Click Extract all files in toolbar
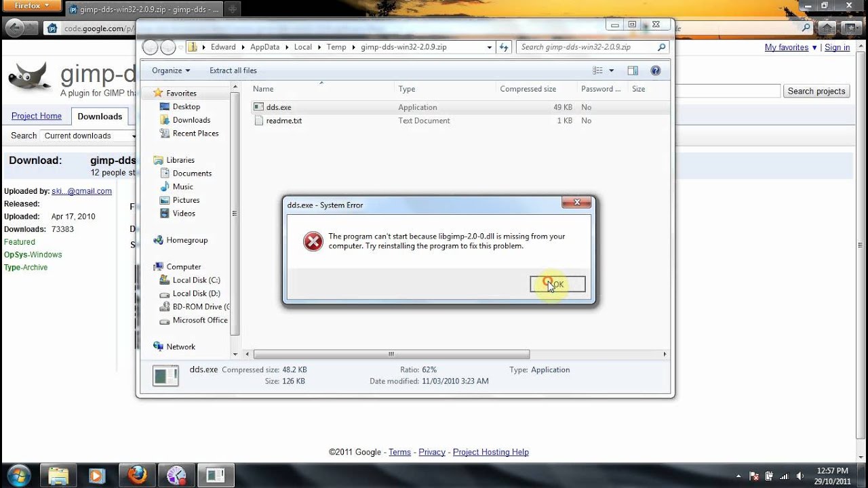This screenshot has width=868, height=488. point(233,70)
